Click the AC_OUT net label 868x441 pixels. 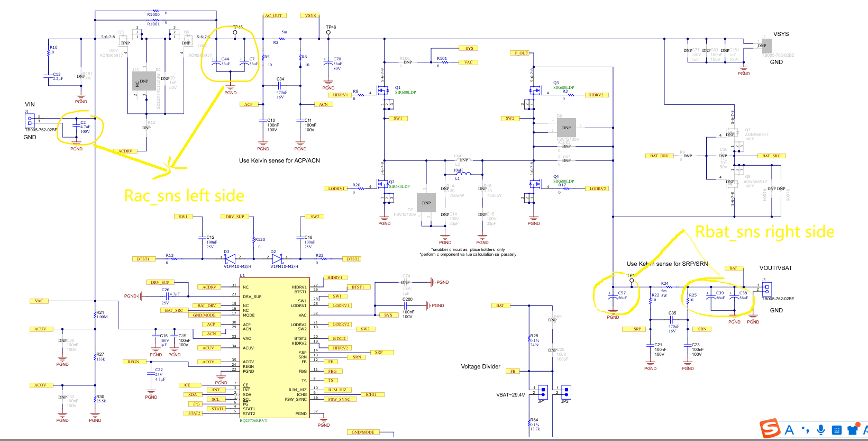(274, 15)
